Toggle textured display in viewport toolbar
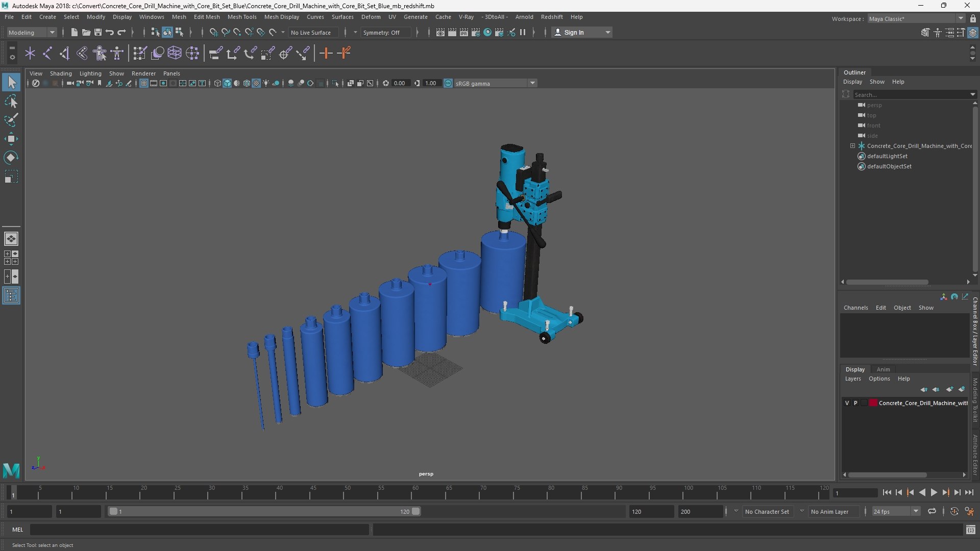 coord(256,83)
